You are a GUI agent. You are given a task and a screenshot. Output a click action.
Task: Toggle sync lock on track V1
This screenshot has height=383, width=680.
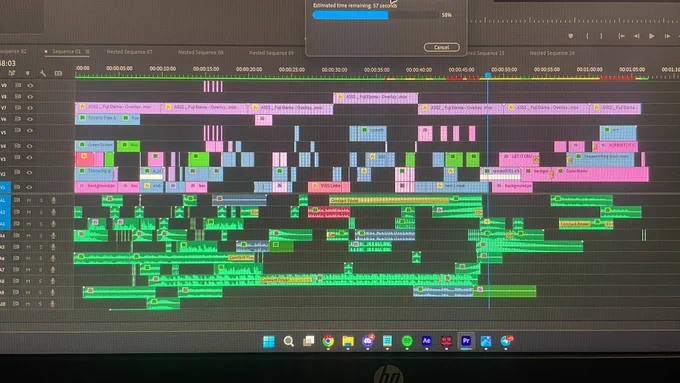tap(17, 187)
